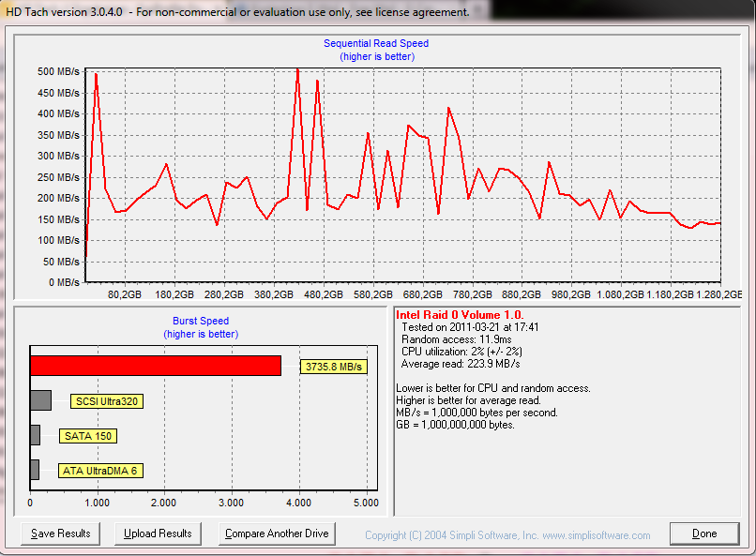The image size is (756, 556).
Task: Click the 500 MB/s axis label
Action: 58,71
